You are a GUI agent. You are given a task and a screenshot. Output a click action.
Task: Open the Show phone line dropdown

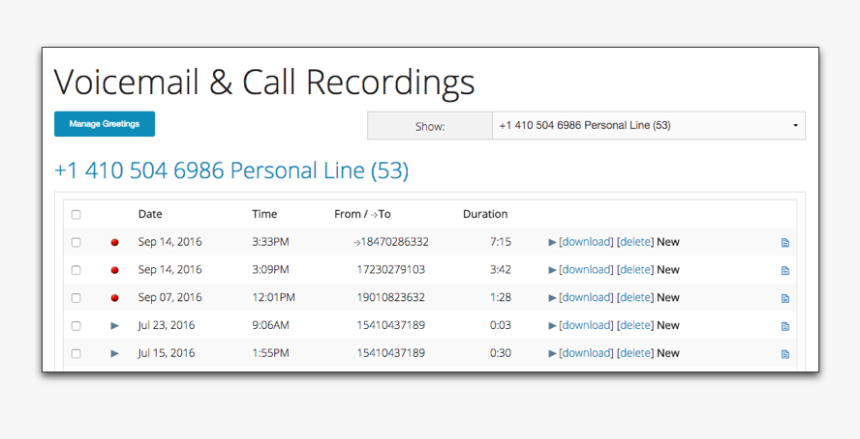coord(648,126)
